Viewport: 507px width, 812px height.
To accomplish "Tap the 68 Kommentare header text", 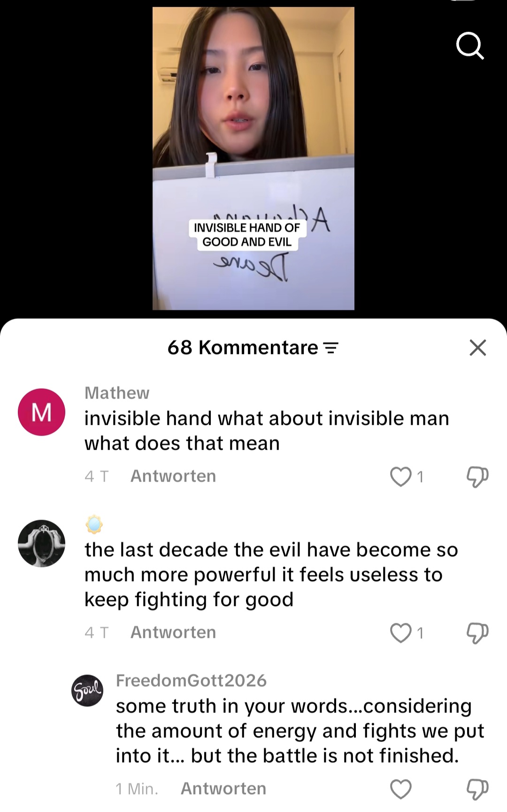I will (243, 348).
